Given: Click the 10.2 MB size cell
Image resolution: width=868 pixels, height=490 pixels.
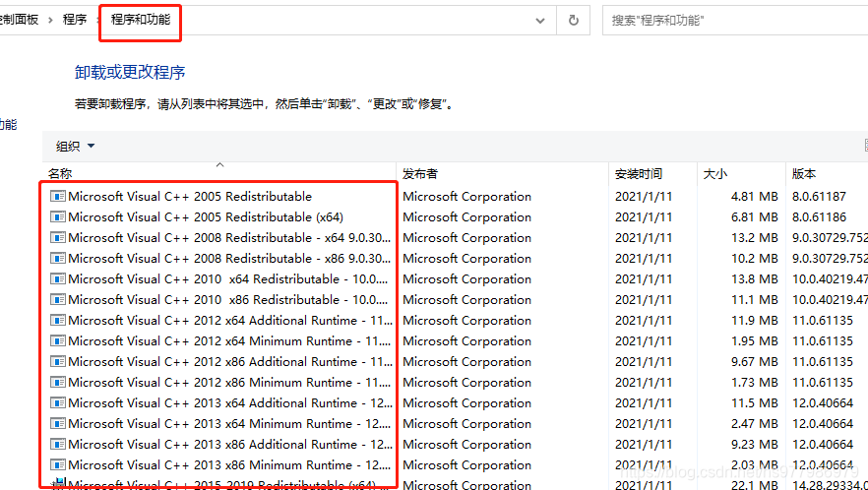Looking at the screenshot, I should (755, 258).
